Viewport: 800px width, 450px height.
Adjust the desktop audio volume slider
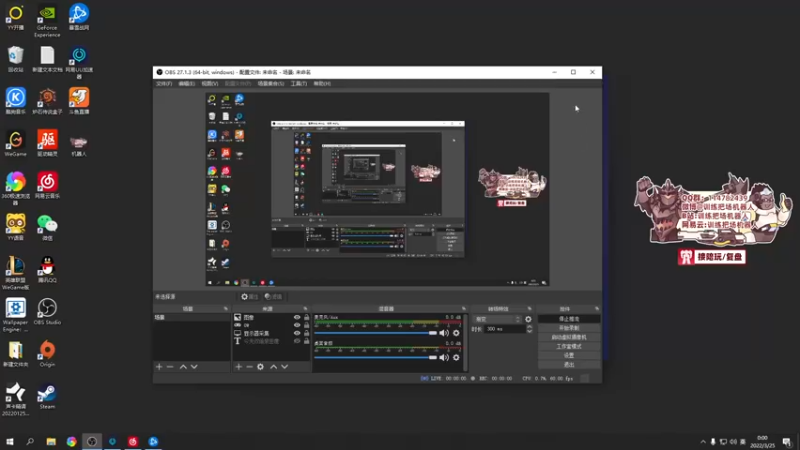376,358
